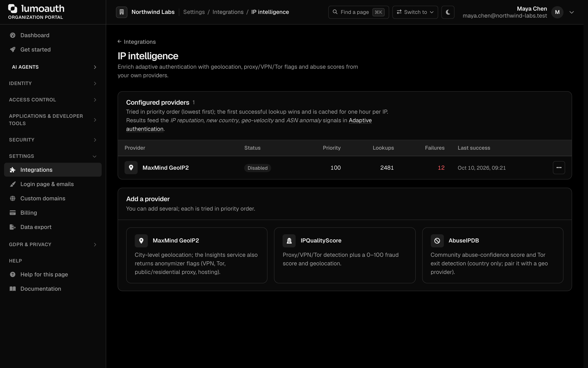Go to Integrations breadcrumb in header
The image size is (588, 368).
(x=228, y=12)
